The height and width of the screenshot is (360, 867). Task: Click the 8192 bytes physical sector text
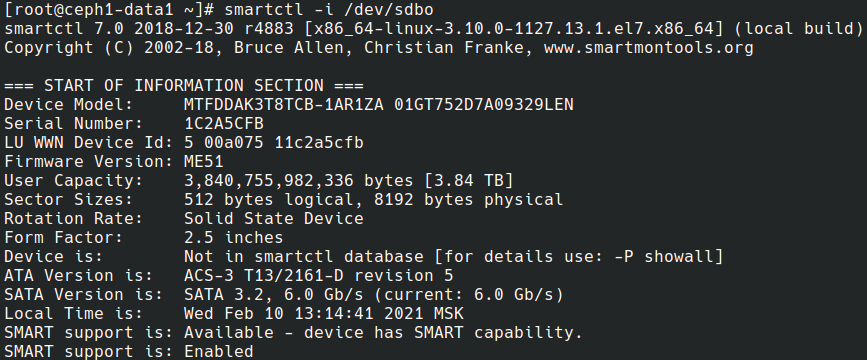click(469, 200)
